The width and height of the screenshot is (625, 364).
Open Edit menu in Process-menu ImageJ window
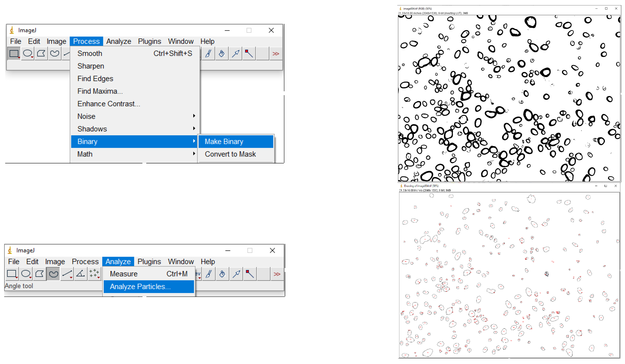coord(34,41)
